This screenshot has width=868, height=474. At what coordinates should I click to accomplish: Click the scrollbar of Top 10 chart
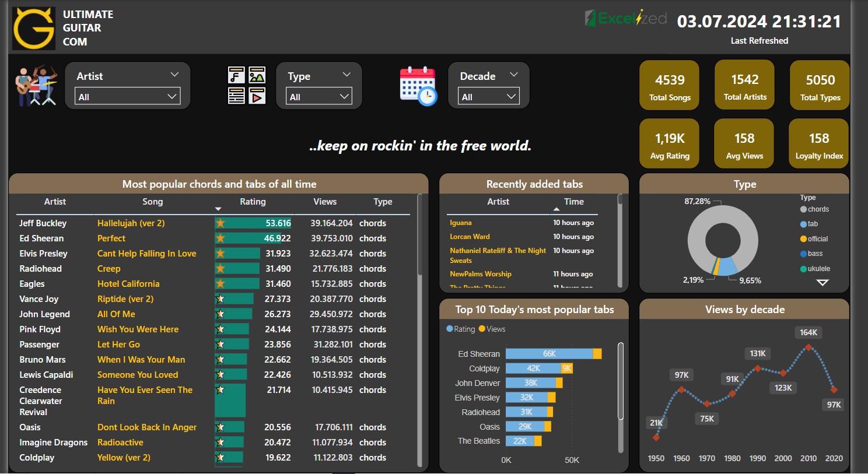(x=621, y=381)
